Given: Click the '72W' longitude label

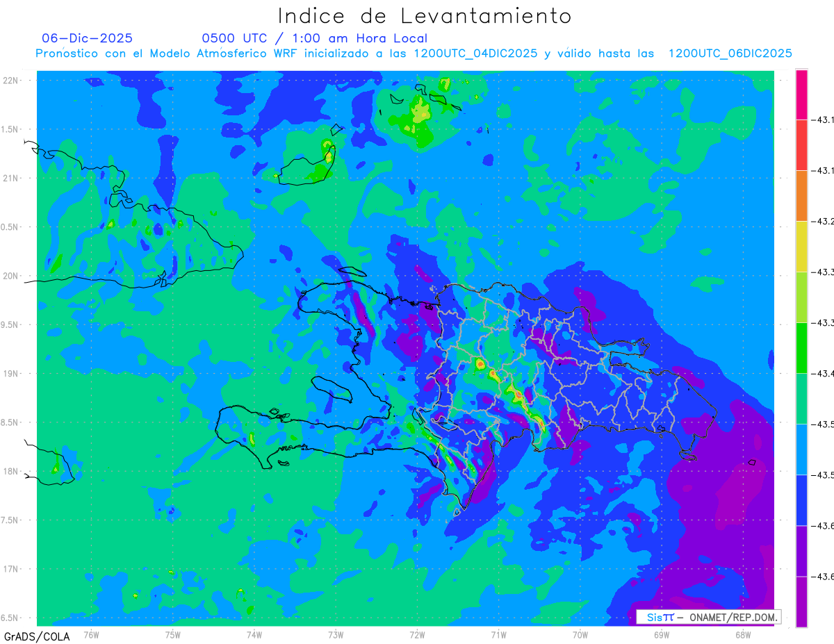Looking at the screenshot, I should 417,634.
